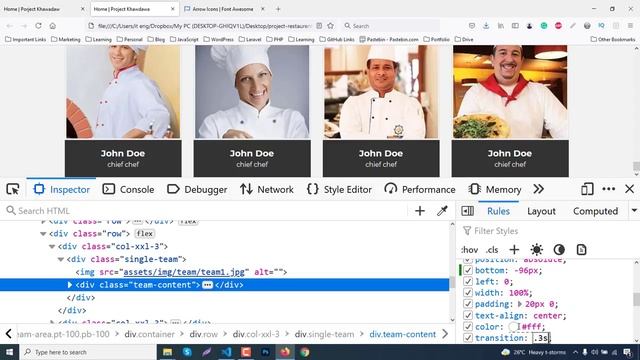Viewport: 640px width, 360px height.
Task: Switch to Arrow Icons Font Awesome tab
Action: pyautogui.click(x=223, y=9)
